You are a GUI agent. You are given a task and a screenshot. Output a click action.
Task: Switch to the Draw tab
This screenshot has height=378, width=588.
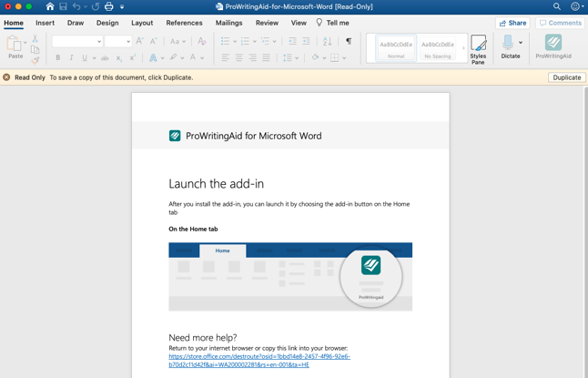(x=76, y=23)
